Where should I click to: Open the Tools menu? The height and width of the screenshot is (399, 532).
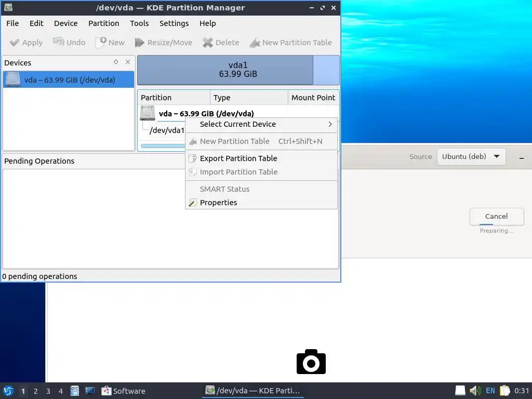pyautogui.click(x=139, y=23)
